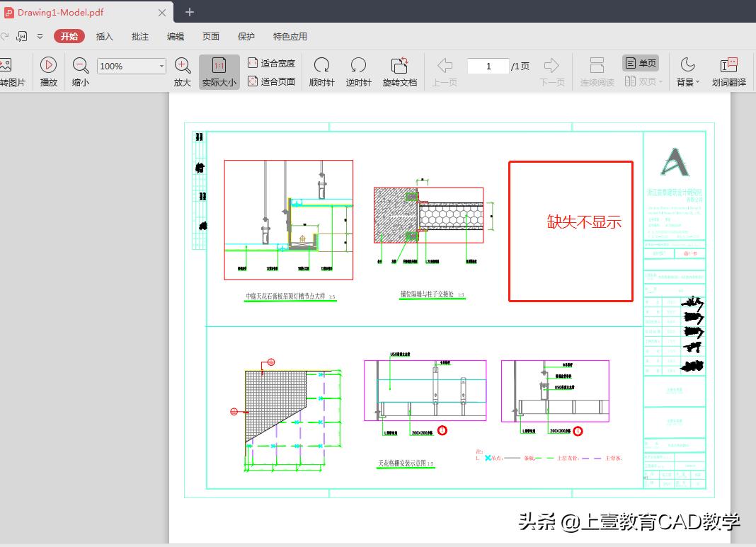Toggle 单页 single page view
The image size is (756, 547).
coord(639,62)
